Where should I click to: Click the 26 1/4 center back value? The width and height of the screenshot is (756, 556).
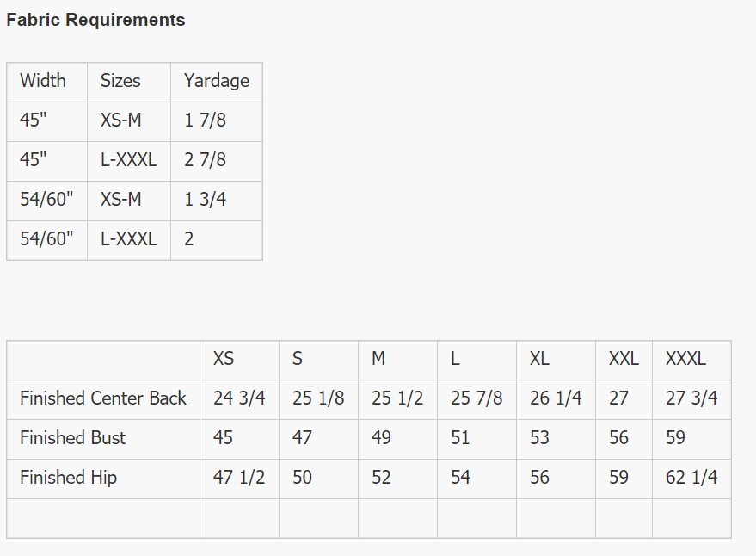[556, 399]
